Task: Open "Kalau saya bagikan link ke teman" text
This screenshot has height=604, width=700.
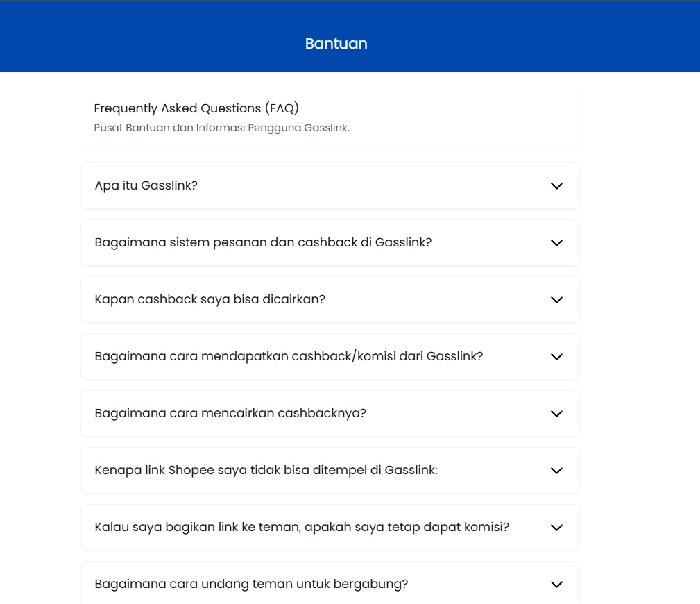Action: (302, 528)
